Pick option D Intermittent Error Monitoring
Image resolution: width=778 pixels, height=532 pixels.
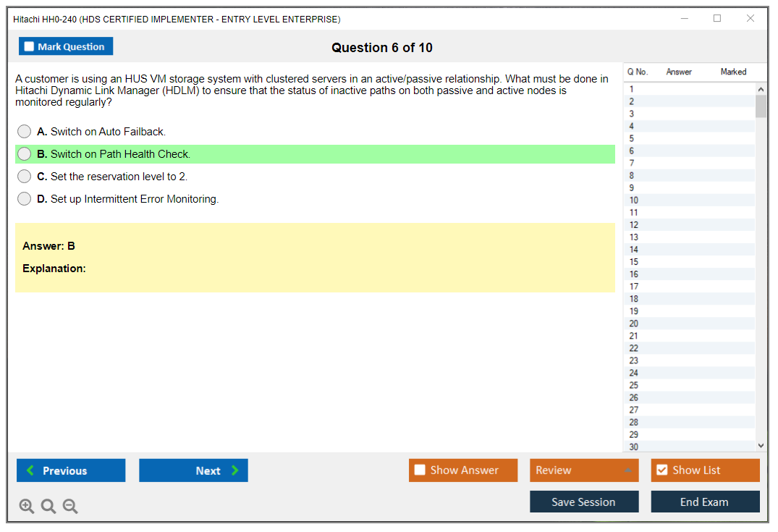(25, 199)
